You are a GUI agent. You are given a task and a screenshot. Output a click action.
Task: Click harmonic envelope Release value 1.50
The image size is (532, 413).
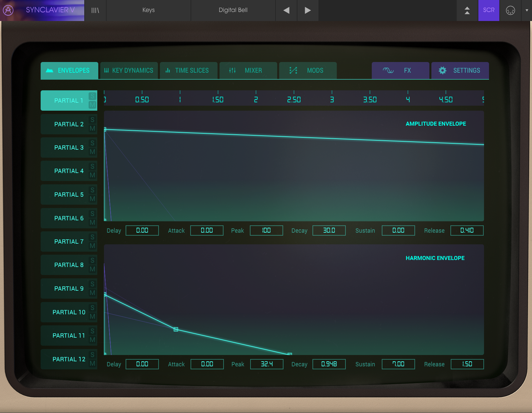467,364
